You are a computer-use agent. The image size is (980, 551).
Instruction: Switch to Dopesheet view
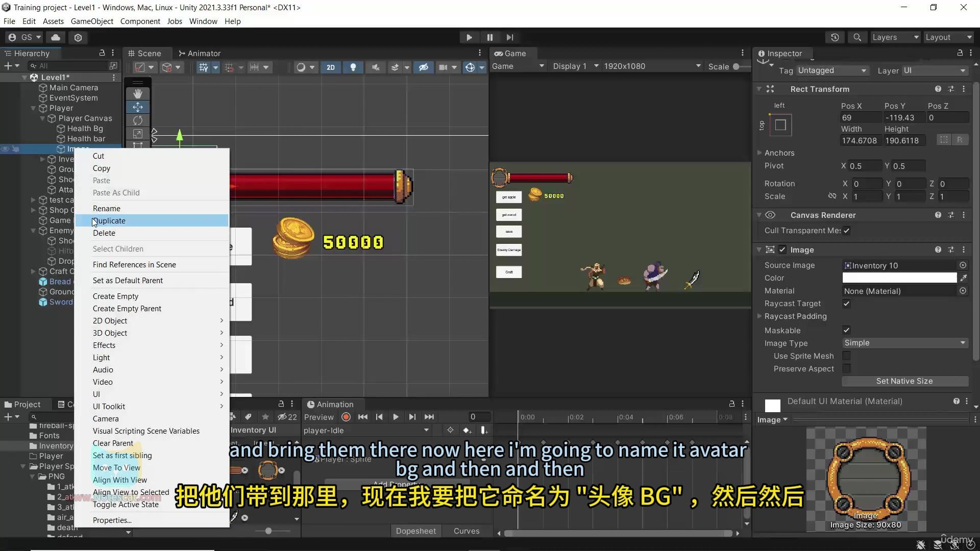point(415,531)
